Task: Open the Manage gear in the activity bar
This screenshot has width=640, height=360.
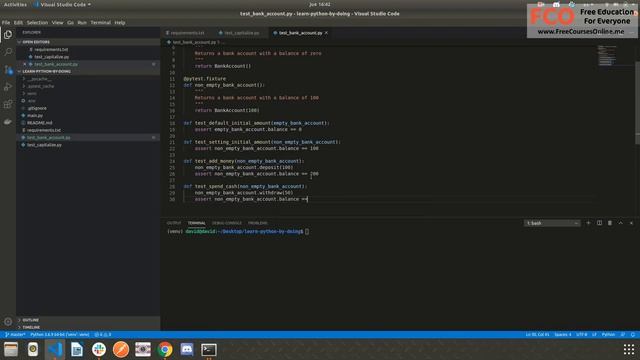Action: [8, 322]
